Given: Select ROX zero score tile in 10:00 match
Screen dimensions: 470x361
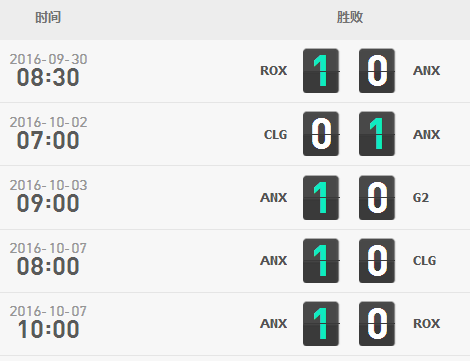Looking at the screenshot, I should (377, 324).
